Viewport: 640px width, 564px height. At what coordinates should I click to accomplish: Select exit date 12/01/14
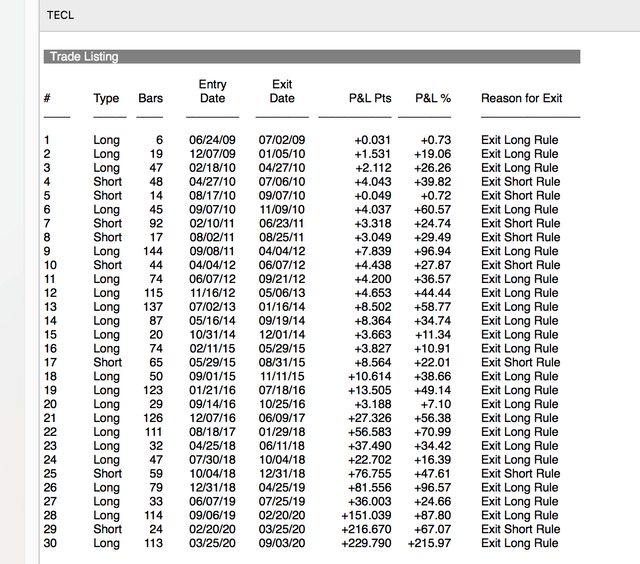point(282,334)
